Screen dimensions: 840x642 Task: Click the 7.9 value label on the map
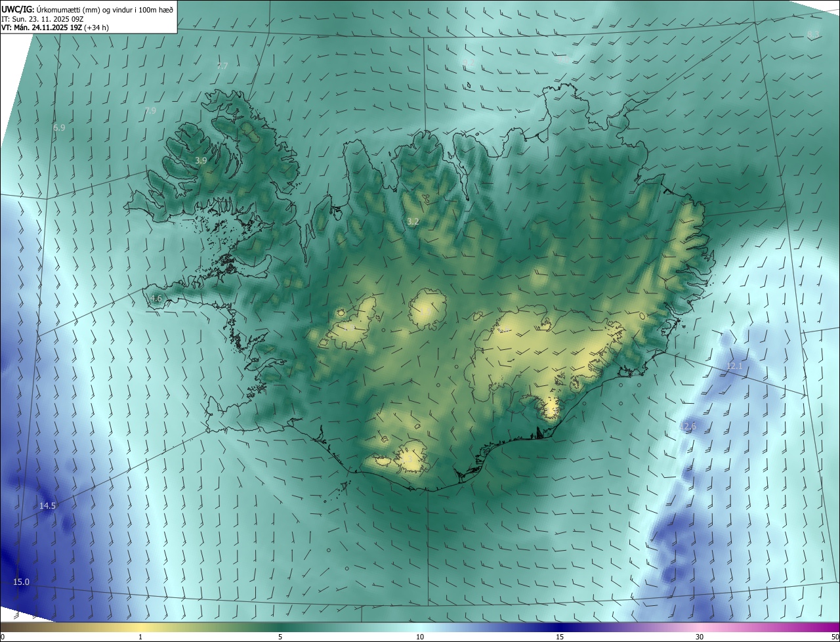[150, 110]
